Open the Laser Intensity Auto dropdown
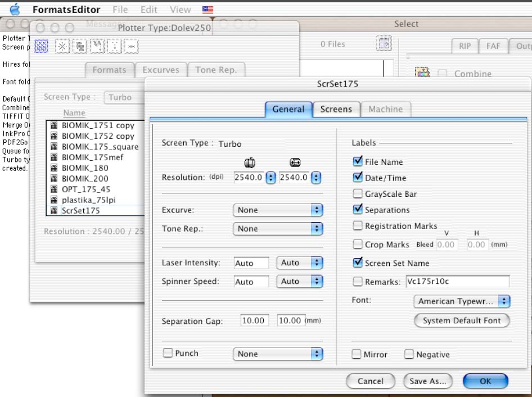This screenshot has width=532, height=397. click(300, 263)
